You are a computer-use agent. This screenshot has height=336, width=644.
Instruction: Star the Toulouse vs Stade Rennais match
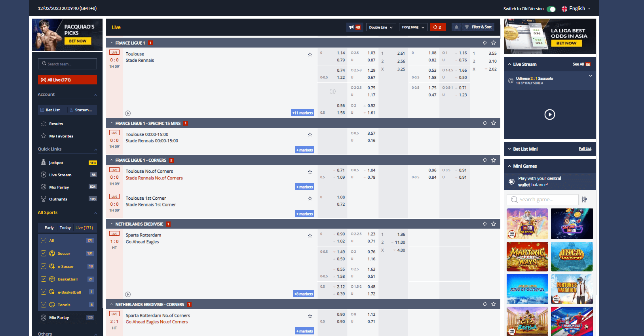pyautogui.click(x=310, y=55)
